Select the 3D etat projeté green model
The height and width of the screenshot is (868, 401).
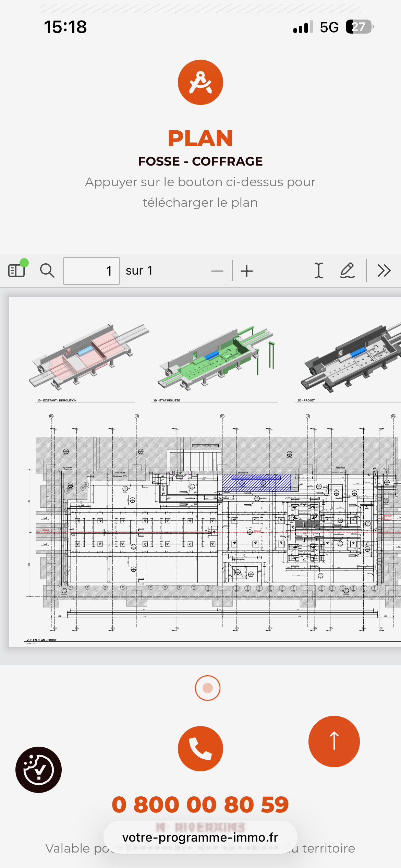click(x=216, y=358)
